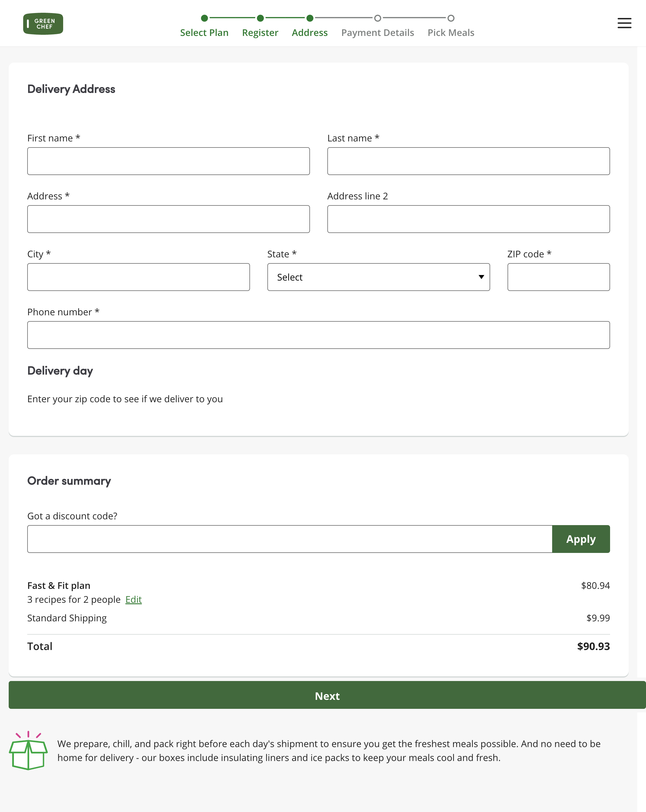646x812 pixels.
Task: Click the Next button
Action: (327, 696)
